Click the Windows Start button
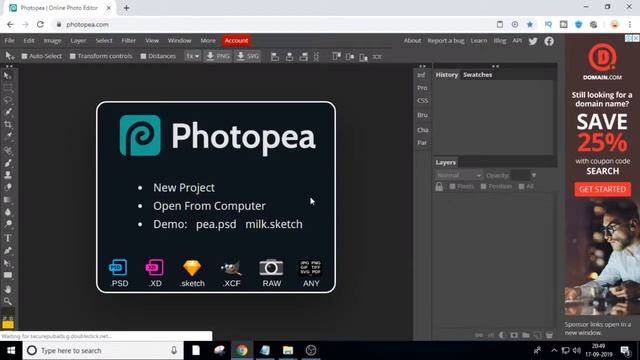The image size is (640, 360). (x=11, y=351)
